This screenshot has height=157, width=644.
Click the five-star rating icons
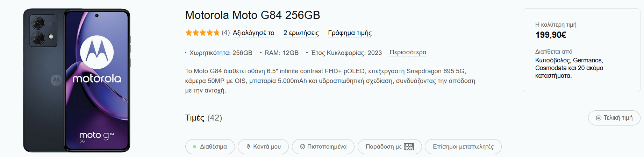click(202, 33)
